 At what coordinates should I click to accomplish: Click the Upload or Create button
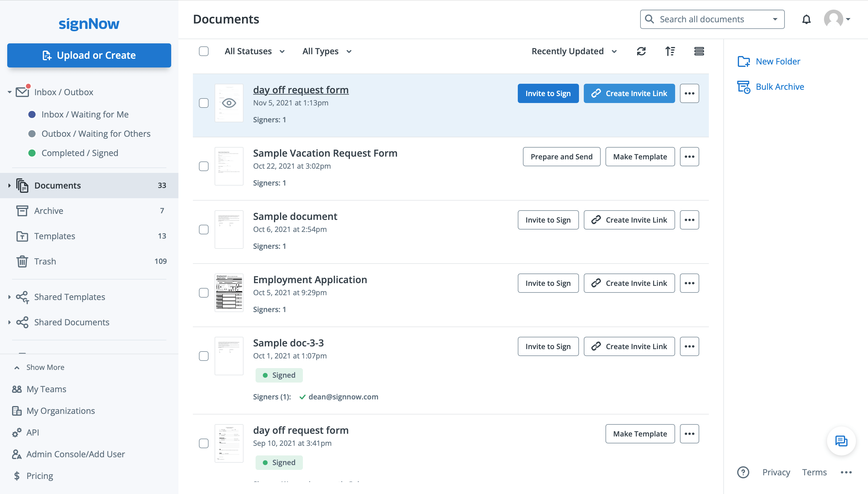(x=89, y=55)
